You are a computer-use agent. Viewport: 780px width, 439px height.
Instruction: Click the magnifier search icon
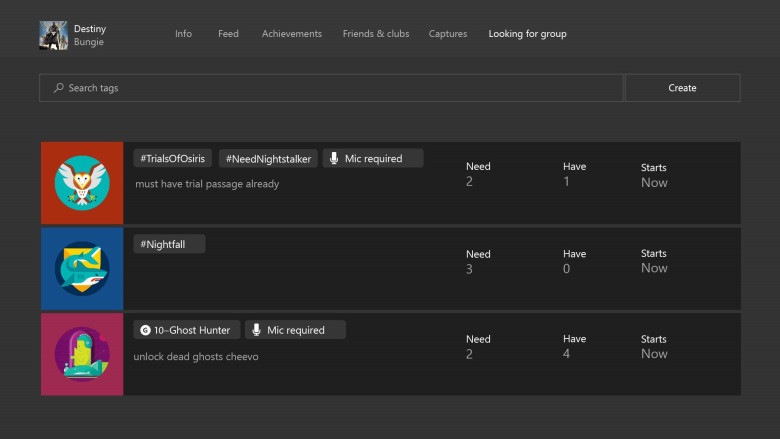[59, 88]
